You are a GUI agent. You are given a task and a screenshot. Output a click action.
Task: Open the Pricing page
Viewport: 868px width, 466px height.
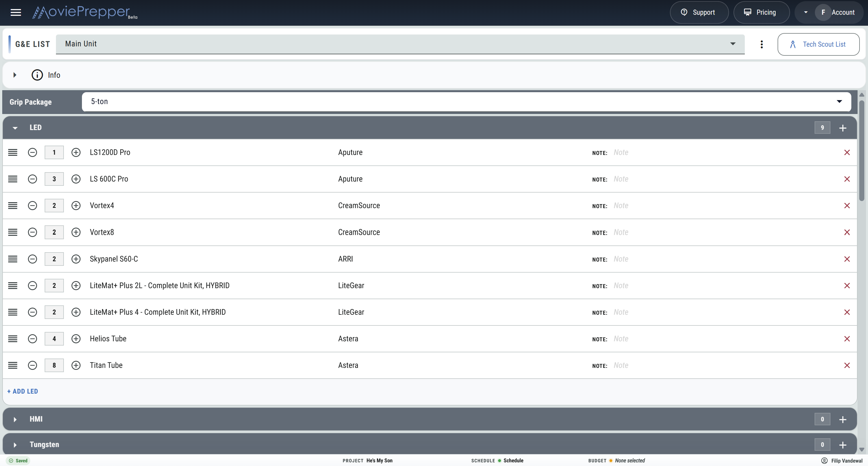[x=761, y=12]
